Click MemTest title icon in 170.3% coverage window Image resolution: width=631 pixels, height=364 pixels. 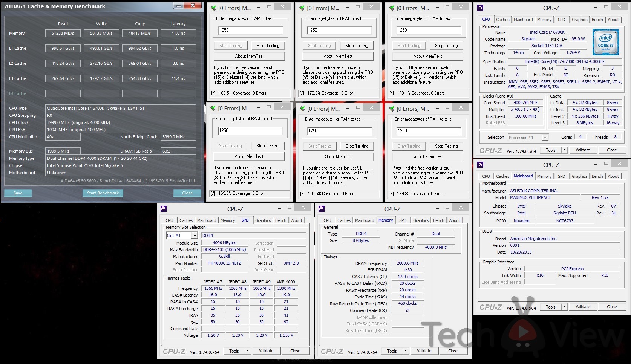tap(302, 8)
